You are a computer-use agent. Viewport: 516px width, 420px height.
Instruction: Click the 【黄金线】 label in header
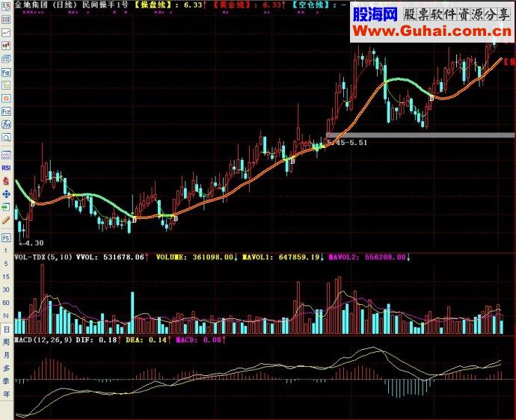pyautogui.click(x=232, y=4)
